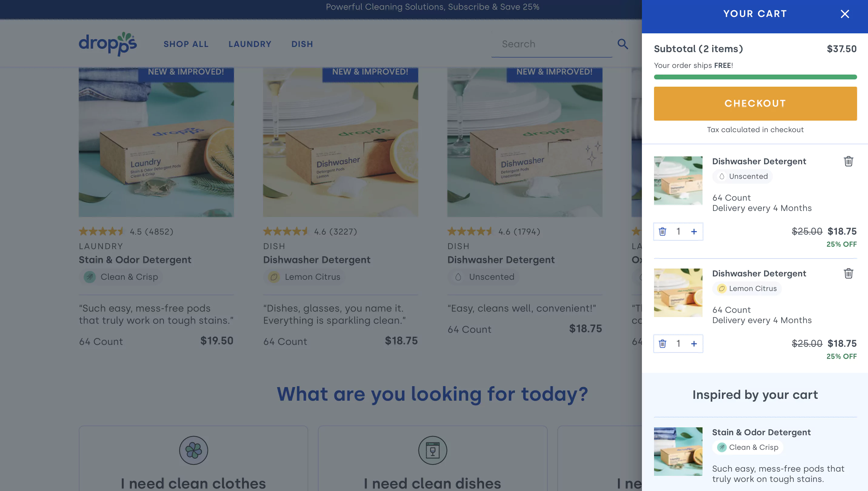Image resolution: width=868 pixels, height=491 pixels.
Task: Click the 'Inspired by your cart' heading
Action: [755, 395]
